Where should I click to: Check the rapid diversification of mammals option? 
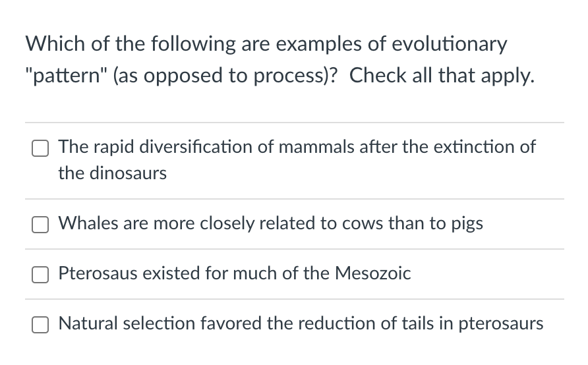click(x=40, y=148)
